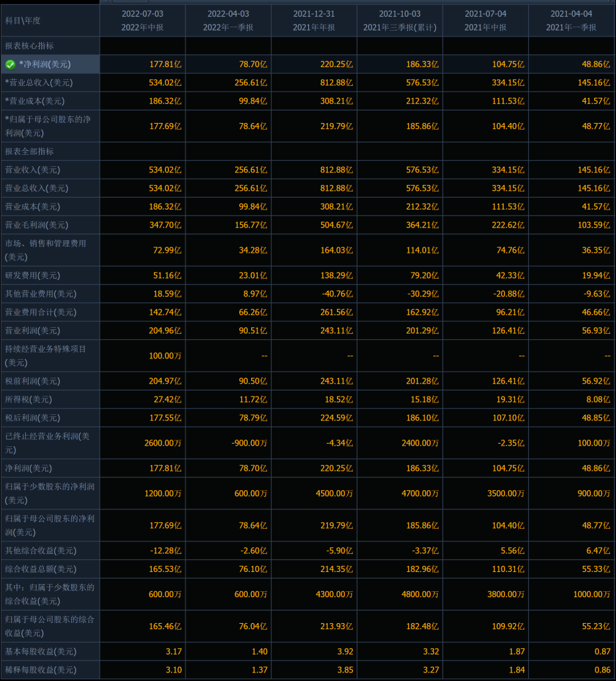Image resolution: width=616 pixels, height=681 pixels.
Task: Click 138.29亿 in the 研发费用 row
Action: pos(336,275)
